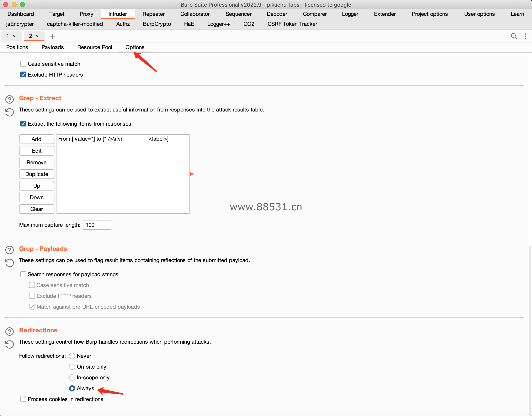
Task: Move extract item Up
Action: pyautogui.click(x=37, y=186)
